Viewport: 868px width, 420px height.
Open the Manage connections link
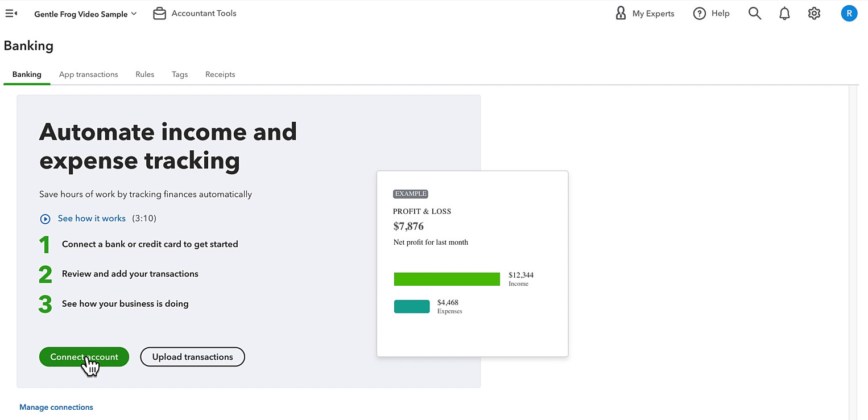click(x=56, y=407)
